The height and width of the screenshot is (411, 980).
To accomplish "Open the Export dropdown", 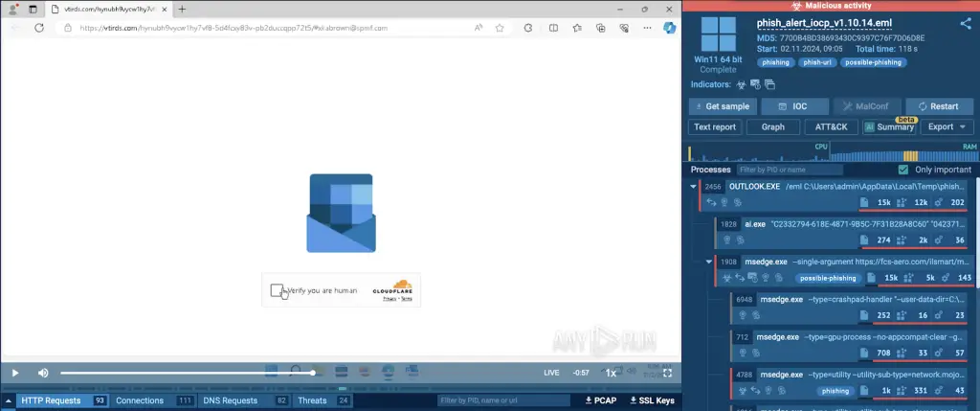I will pos(947,127).
